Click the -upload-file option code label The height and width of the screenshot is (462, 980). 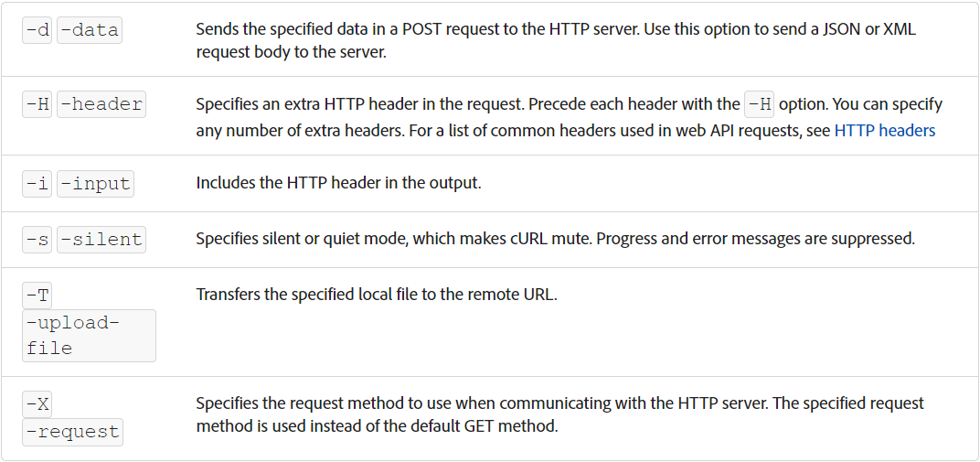[88, 336]
